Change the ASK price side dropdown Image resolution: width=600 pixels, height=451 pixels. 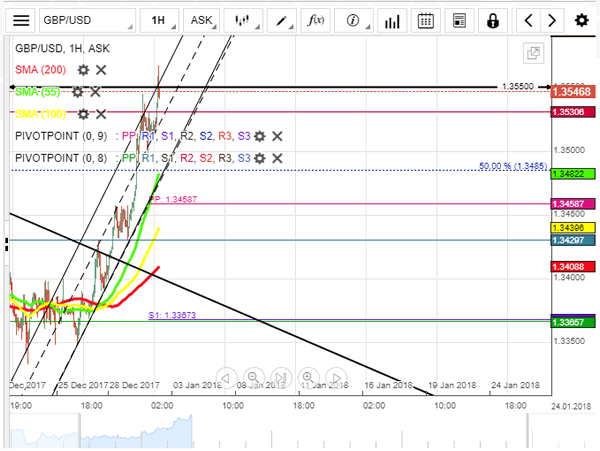[201, 20]
